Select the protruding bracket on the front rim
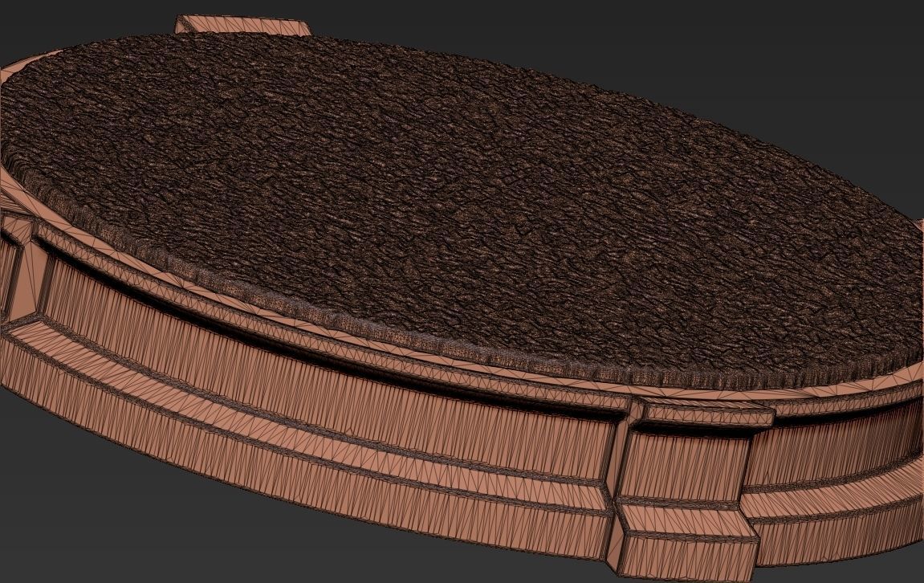Screen dimensions: 924x583 click(x=690, y=488)
